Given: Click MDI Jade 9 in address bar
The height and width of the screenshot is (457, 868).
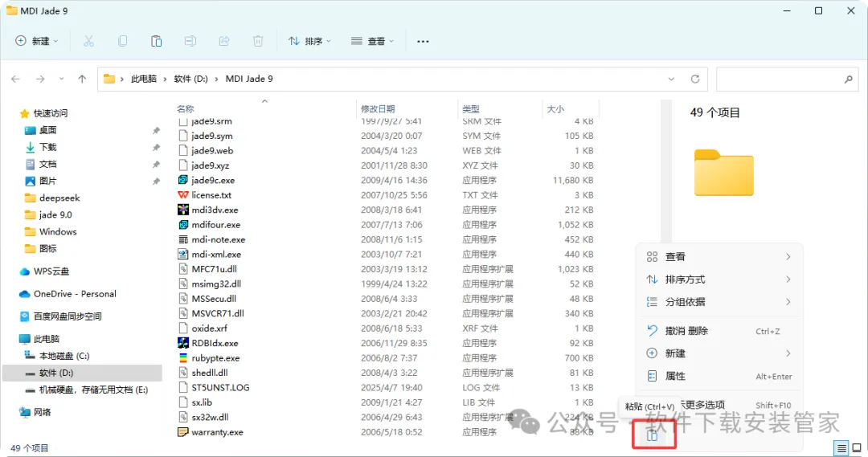Looking at the screenshot, I should point(249,80).
